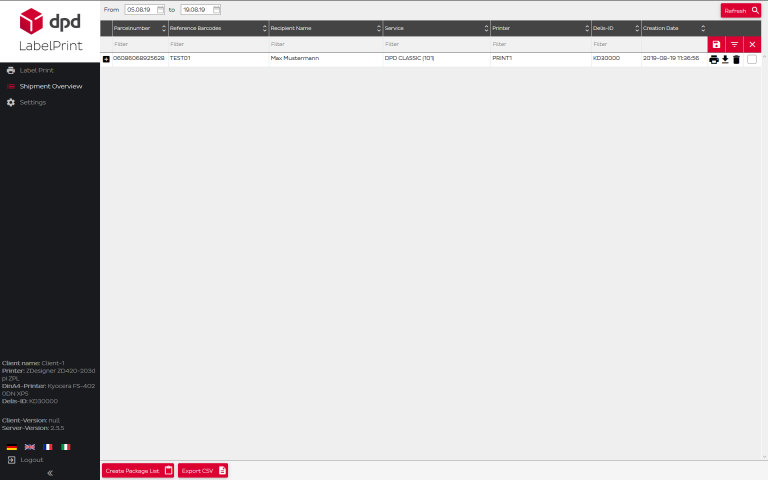The height and width of the screenshot is (480, 768).
Task: Click the red filter lines icon
Action: tap(734, 45)
